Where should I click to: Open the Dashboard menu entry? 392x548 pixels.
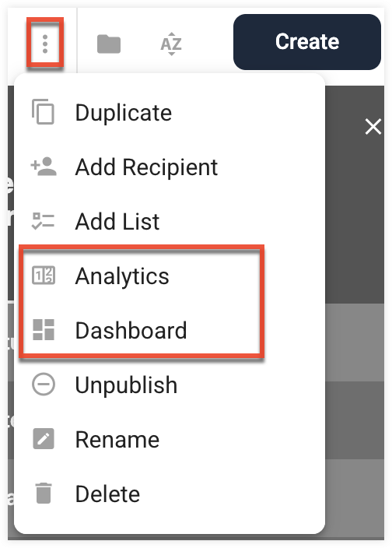pyautogui.click(x=170, y=330)
